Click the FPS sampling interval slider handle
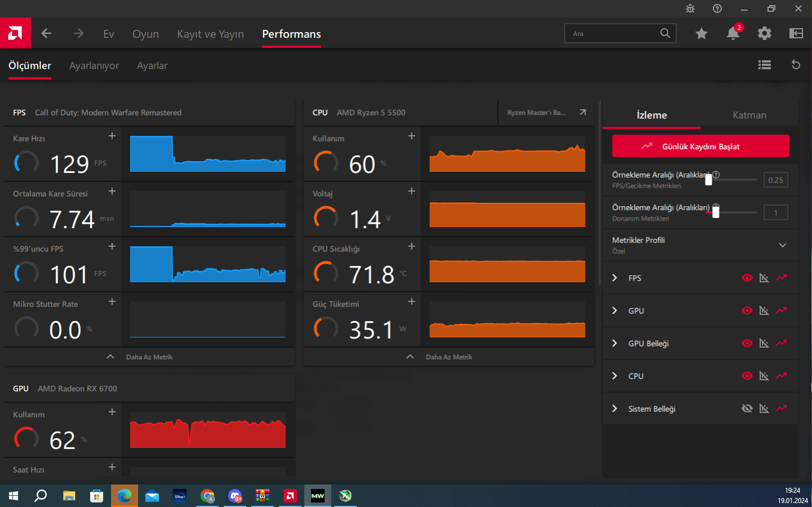Screen dimensions: 812x507 coord(708,180)
